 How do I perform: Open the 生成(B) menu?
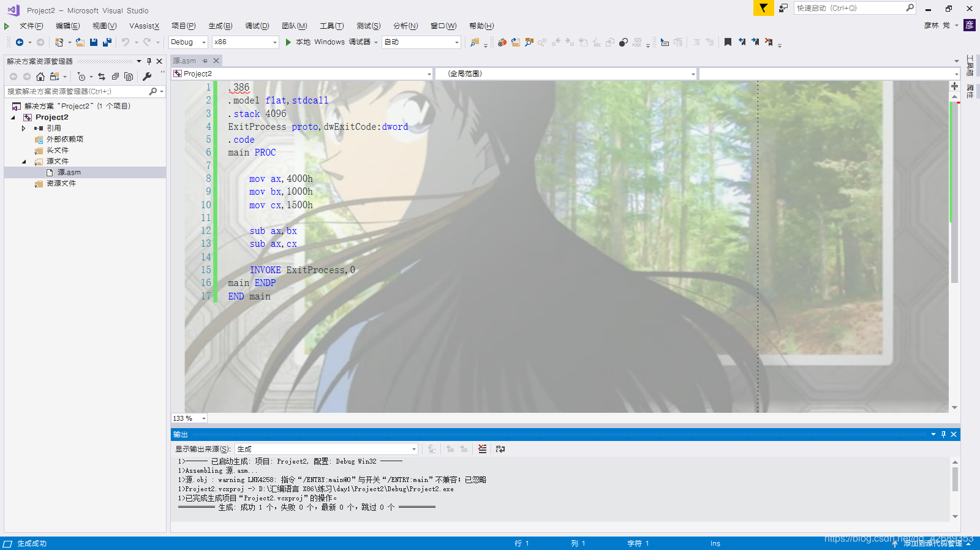coord(220,26)
